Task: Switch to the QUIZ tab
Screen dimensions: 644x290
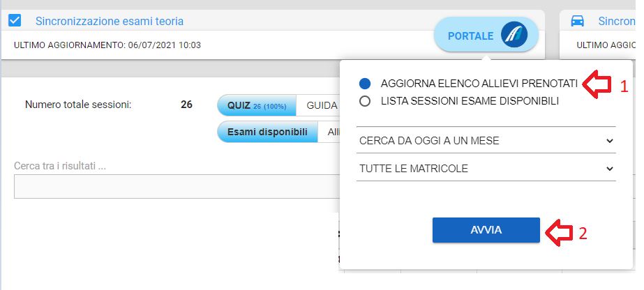Action: [x=257, y=105]
